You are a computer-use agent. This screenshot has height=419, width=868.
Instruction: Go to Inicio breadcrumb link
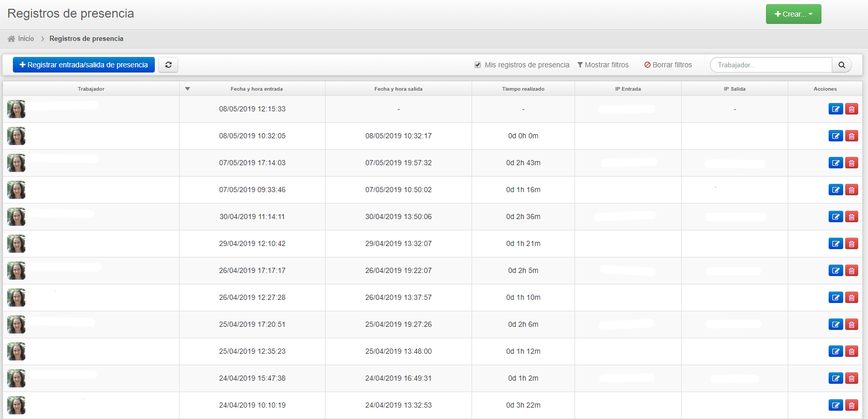tap(21, 38)
